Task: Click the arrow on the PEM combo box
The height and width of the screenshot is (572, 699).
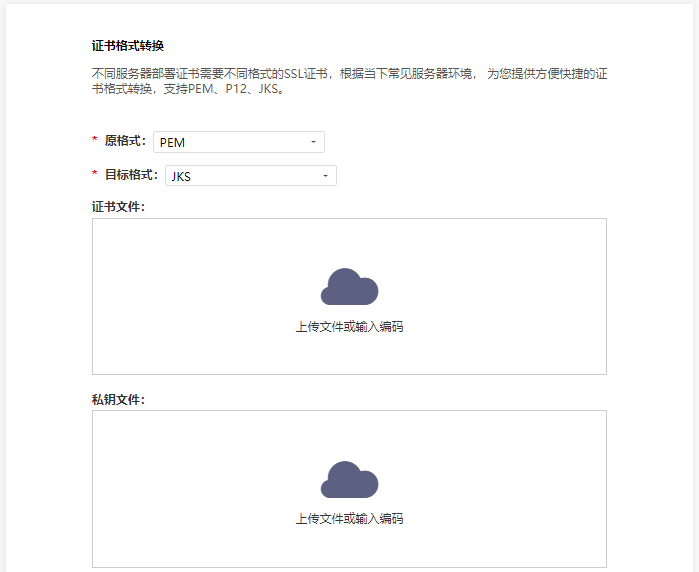Action: (x=313, y=142)
